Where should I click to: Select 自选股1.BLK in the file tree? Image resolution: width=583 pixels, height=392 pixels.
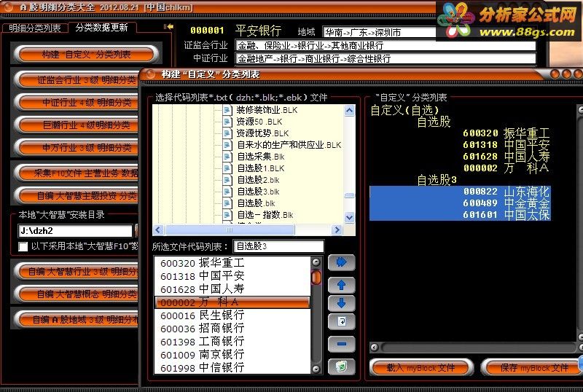coord(261,168)
